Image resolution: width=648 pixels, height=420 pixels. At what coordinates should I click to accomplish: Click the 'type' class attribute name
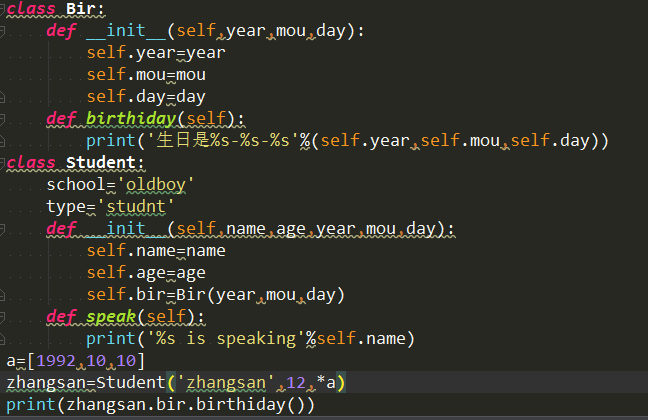tap(66, 207)
